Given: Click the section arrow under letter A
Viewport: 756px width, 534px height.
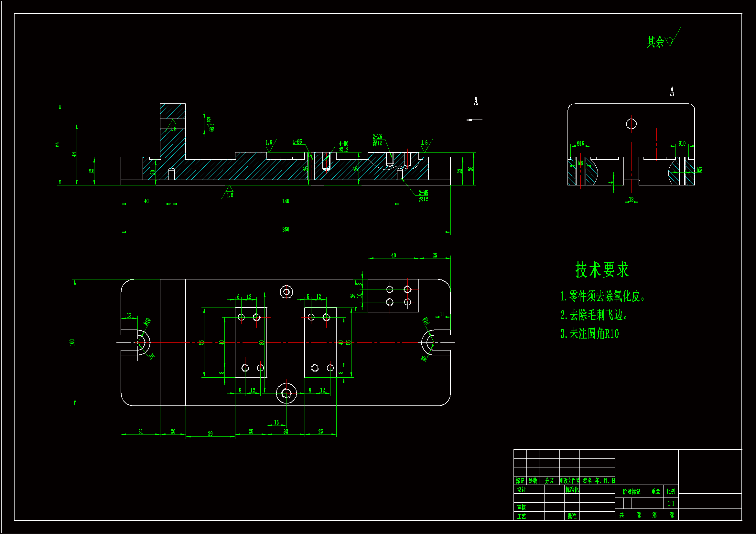Looking at the screenshot, I should (474, 120).
